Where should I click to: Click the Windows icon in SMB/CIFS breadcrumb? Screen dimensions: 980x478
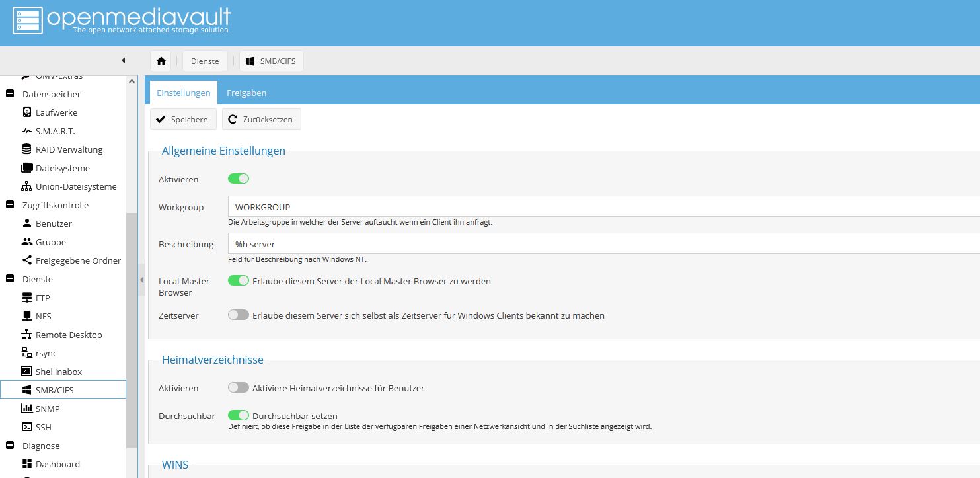(250, 61)
